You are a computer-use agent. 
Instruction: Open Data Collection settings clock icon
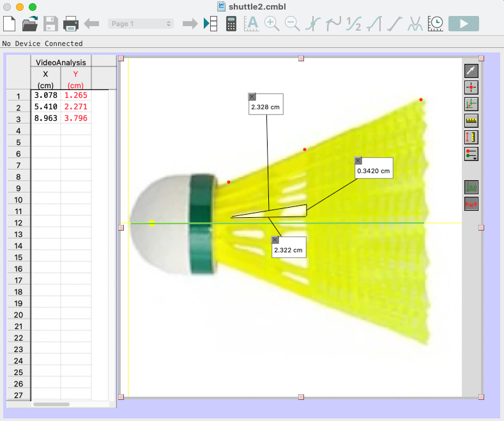pos(436,24)
